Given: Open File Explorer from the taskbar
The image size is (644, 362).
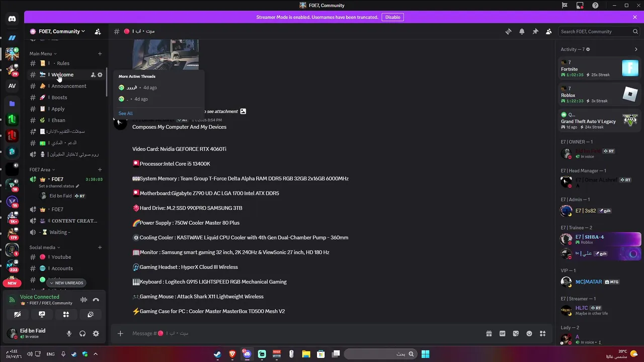Looking at the screenshot, I should click(306, 354).
